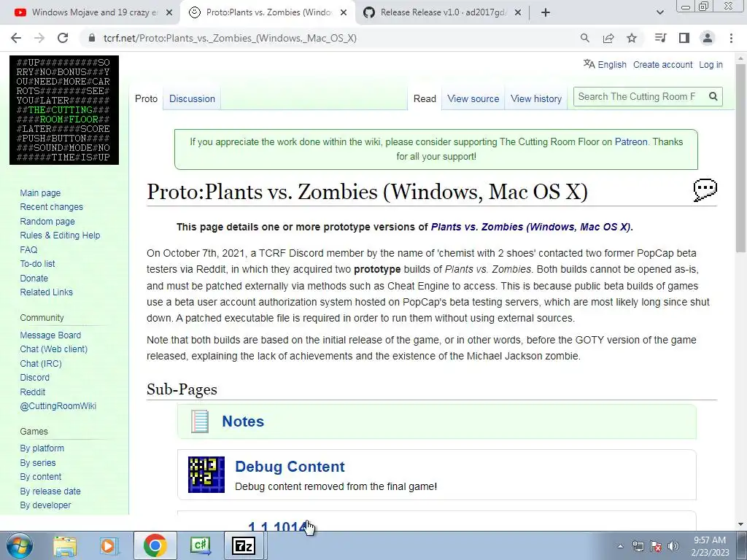Image resolution: width=747 pixels, height=560 pixels.
Task: Close the Proto:Plants vs. Zombies tab
Action: click(344, 13)
